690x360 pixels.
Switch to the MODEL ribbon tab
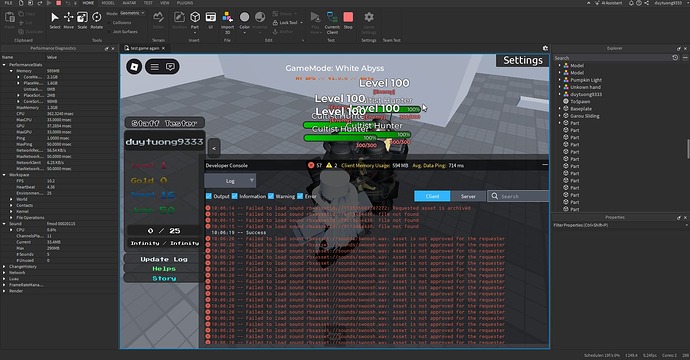coord(108,3)
